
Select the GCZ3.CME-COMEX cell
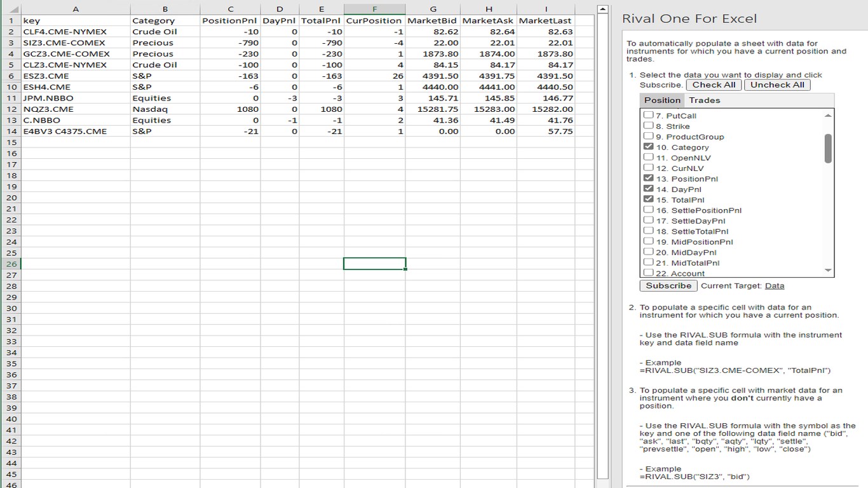click(76, 54)
